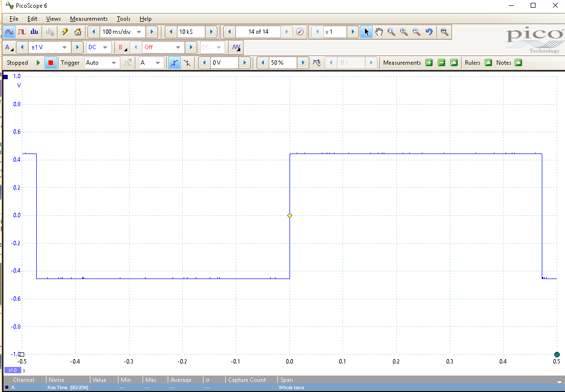This screenshot has height=392, width=565.
Task: Add Measurement with green plus
Action: tap(429, 63)
